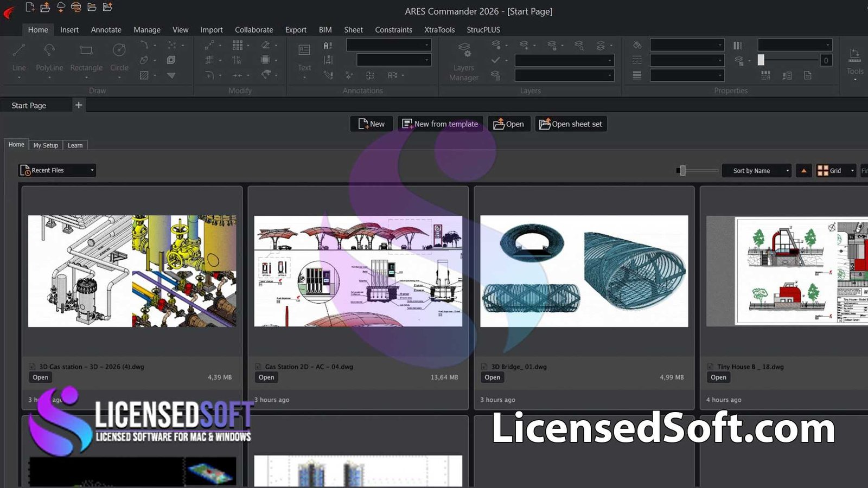The image size is (868, 488).
Task: Select the Line draw tool
Action: 19,57
